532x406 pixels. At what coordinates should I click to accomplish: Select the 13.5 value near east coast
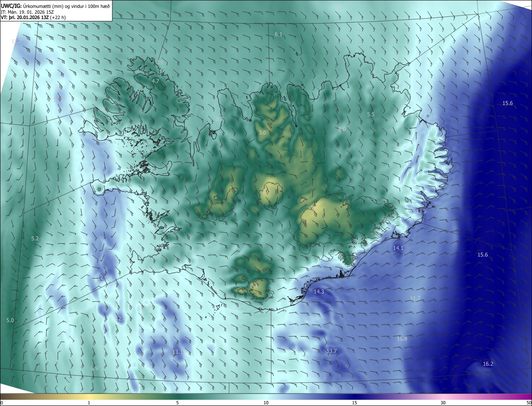coord(421,211)
